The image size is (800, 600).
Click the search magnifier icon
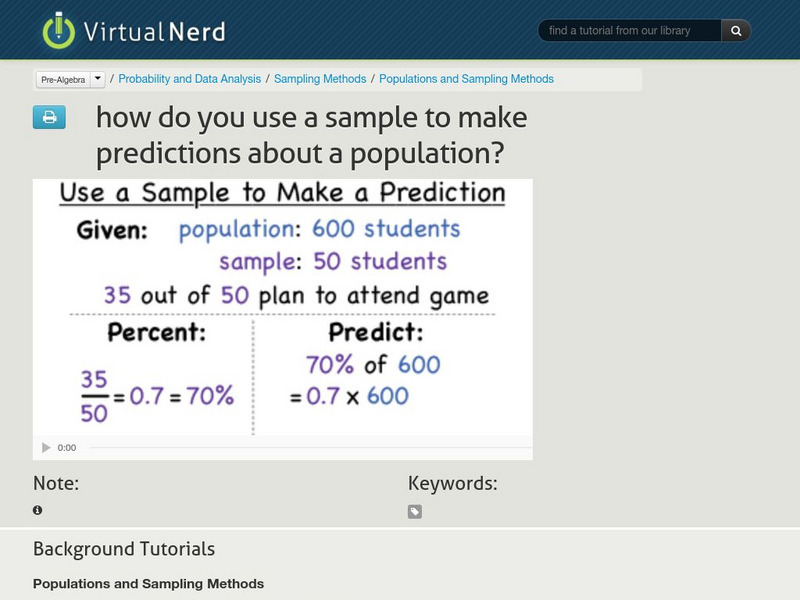(x=735, y=30)
